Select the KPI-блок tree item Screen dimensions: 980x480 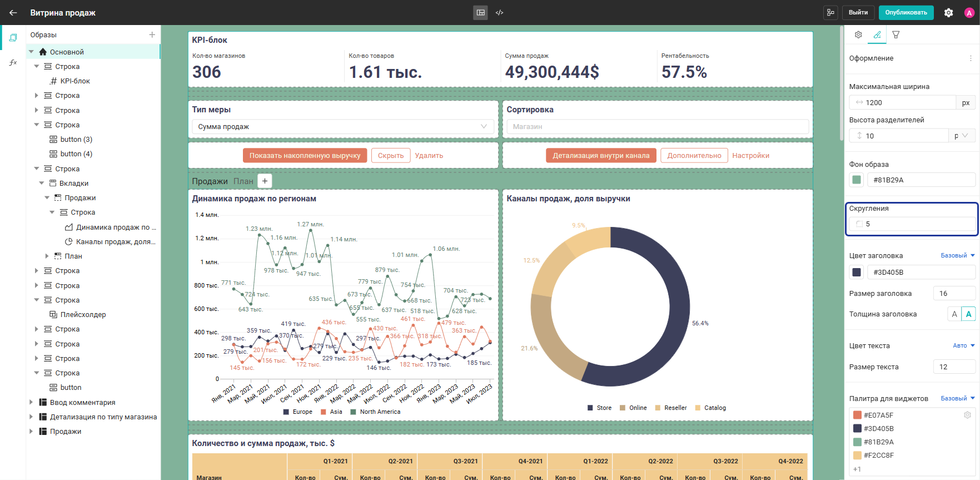coord(75,81)
